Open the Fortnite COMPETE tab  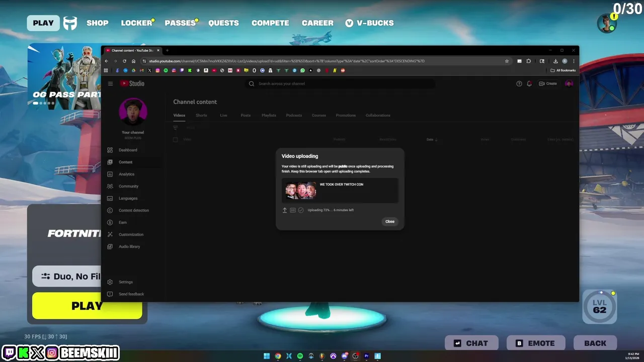pos(270,23)
